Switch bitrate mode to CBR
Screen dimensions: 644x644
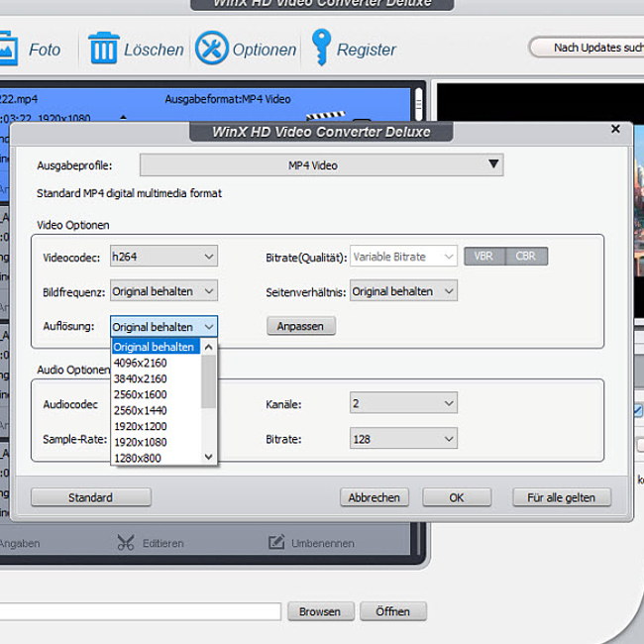coord(526,256)
